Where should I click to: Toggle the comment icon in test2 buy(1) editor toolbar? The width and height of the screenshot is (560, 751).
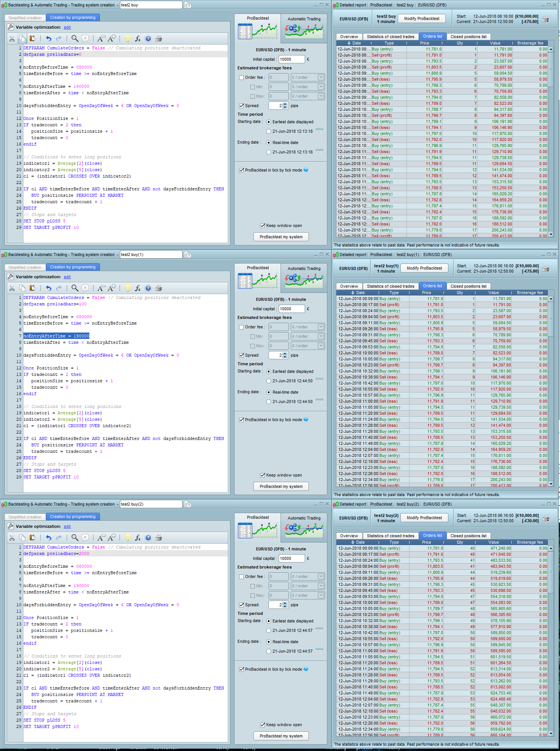pyautogui.click(x=86, y=288)
